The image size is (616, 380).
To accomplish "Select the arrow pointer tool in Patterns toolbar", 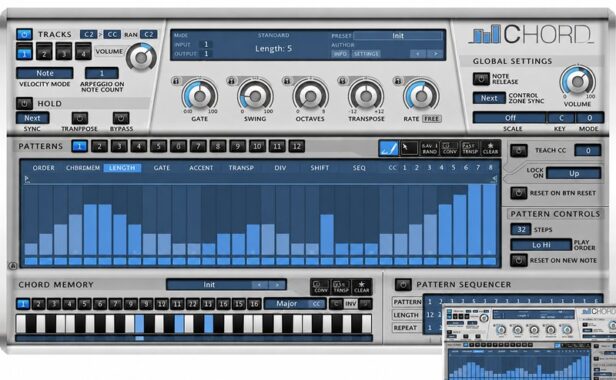I will click(409, 149).
